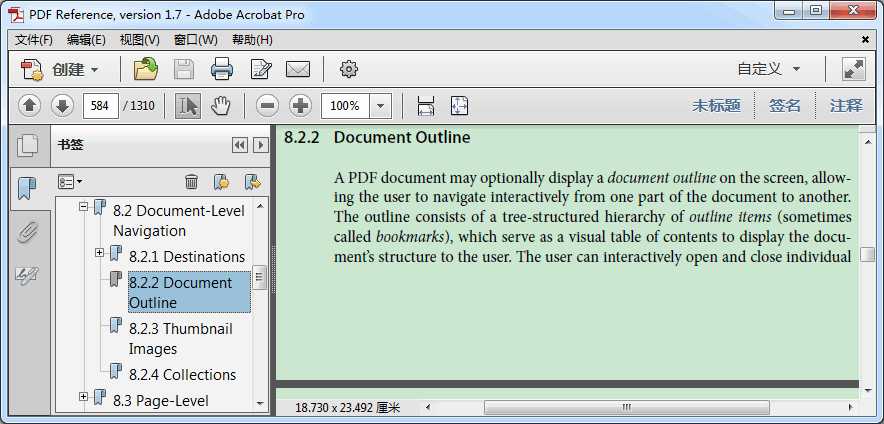Click the zoom in plus button
884x424 pixels.
[x=300, y=105]
